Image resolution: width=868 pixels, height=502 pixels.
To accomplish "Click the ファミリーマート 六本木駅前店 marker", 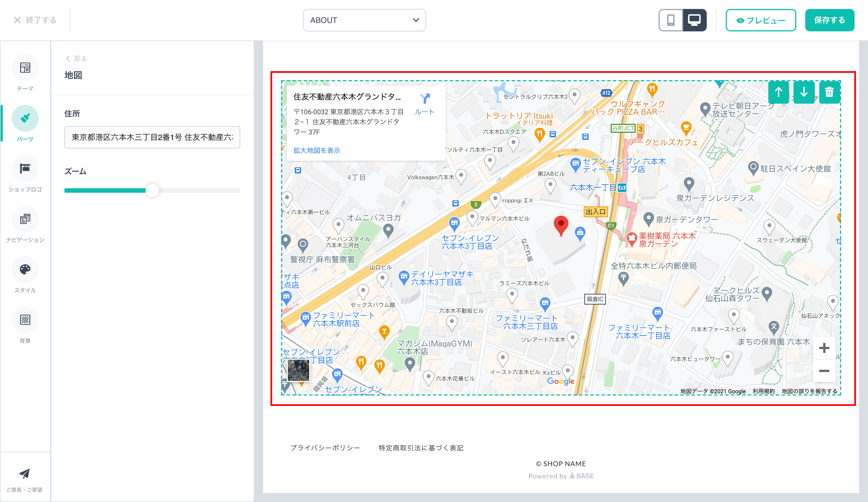I will coord(305,318).
